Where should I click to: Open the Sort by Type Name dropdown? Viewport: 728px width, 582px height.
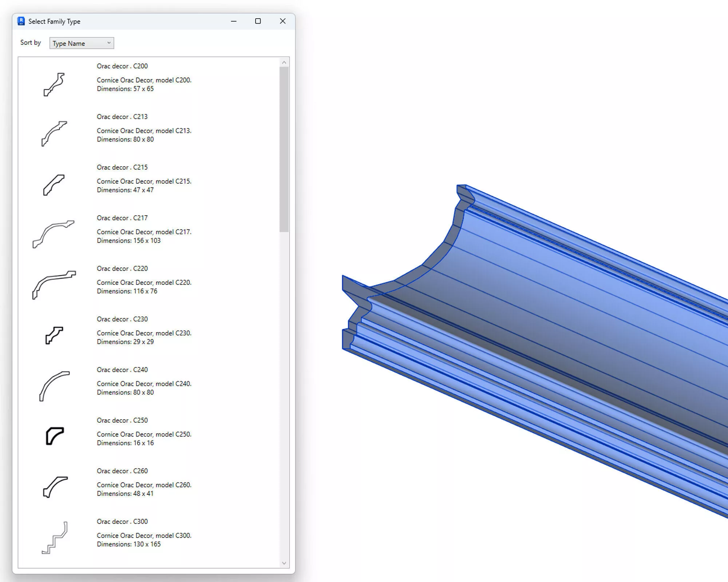click(82, 43)
